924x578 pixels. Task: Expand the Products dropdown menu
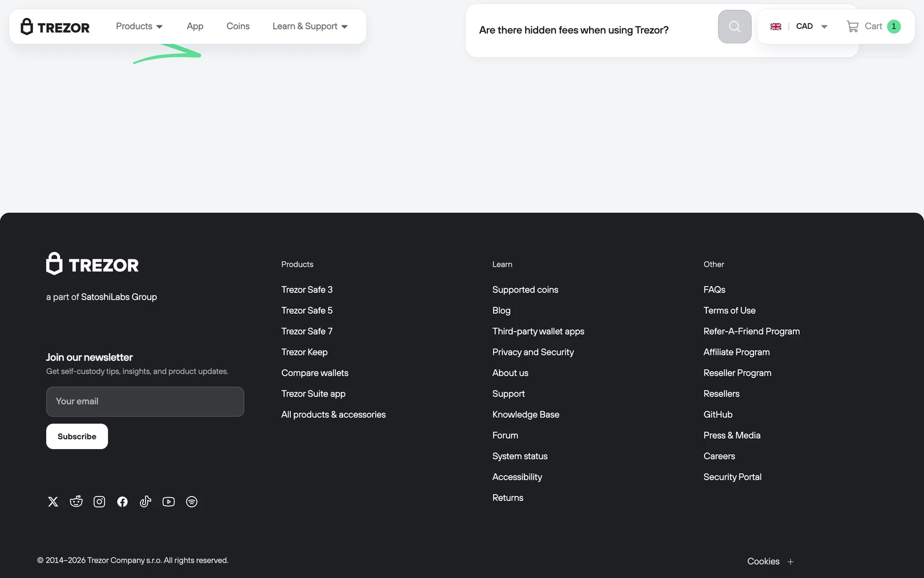coord(139,27)
